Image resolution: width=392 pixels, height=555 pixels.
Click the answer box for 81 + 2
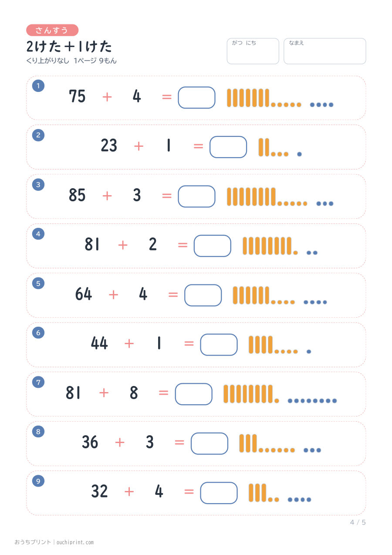[213, 246]
